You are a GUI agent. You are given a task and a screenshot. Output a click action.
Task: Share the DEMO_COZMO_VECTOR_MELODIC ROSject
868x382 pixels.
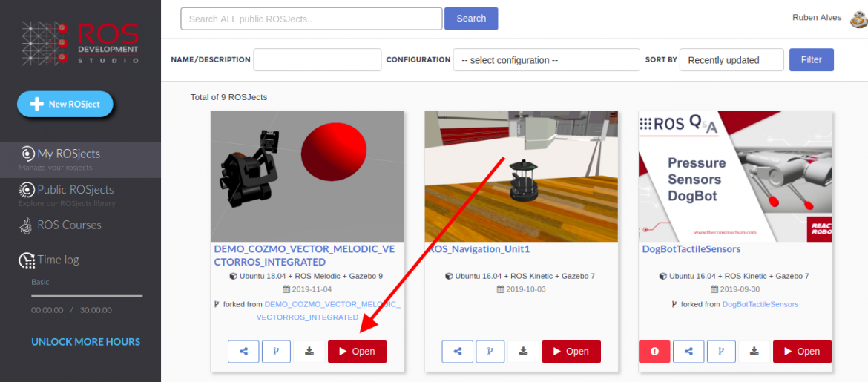coord(243,352)
